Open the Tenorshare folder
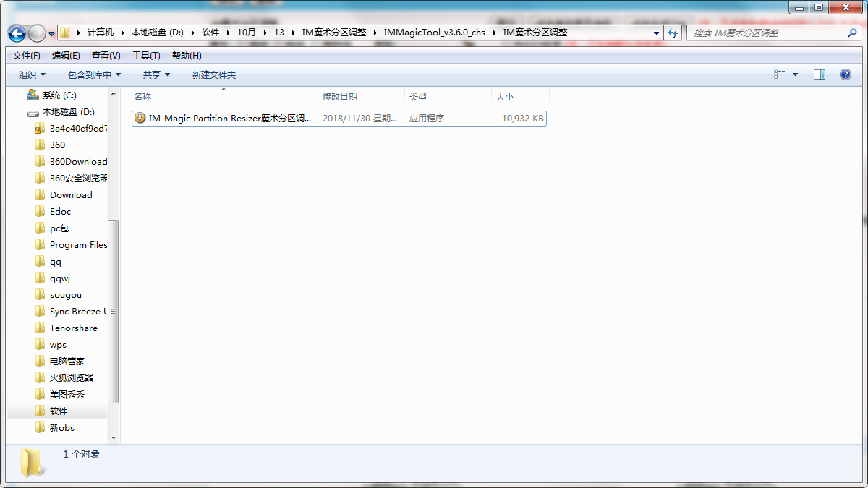Viewport: 868px width, 488px height. click(73, 328)
